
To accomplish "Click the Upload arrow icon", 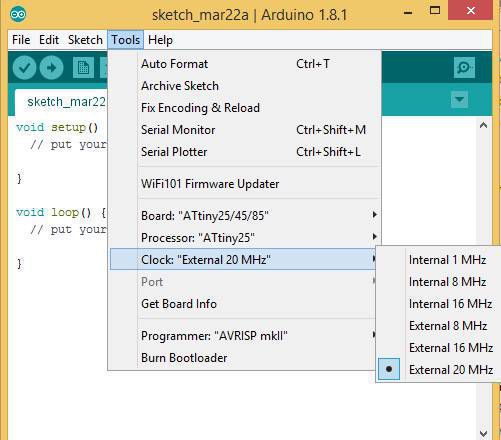I will coord(51,68).
